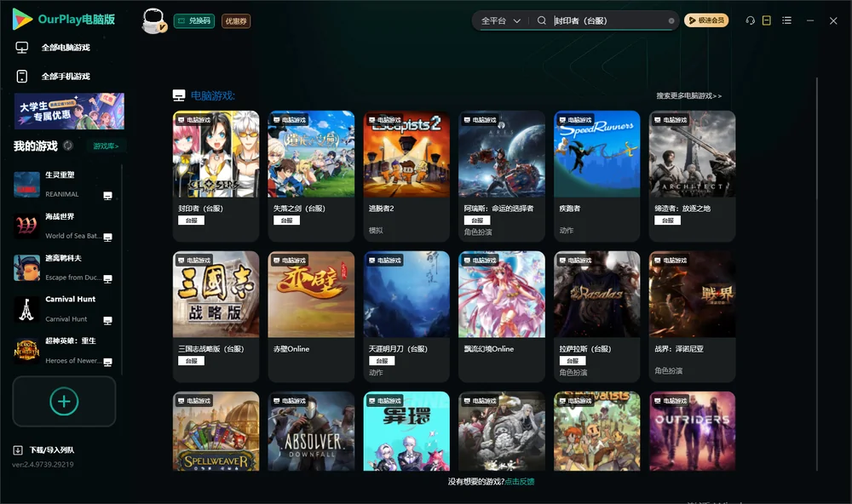Select the 赤壁Online game cover
The width and height of the screenshot is (852, 504).
pyautogui.click(x=311, y=295)
